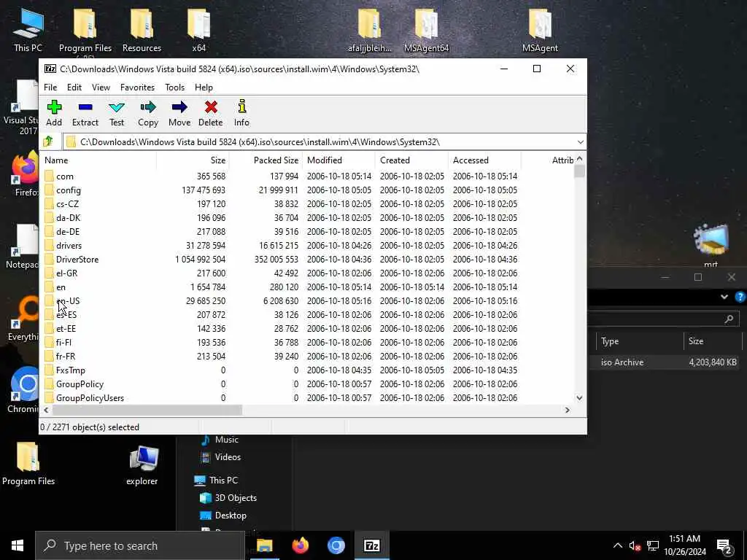The width and height of the screenshot is (747, 560).
Task: Open the MSAgent desktop folder
Action: coord(540,29)
